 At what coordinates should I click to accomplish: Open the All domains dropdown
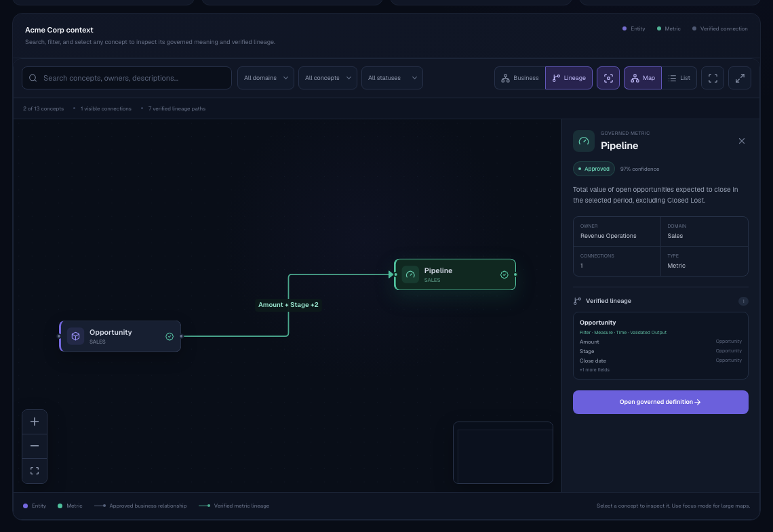[x=266, y=78]
